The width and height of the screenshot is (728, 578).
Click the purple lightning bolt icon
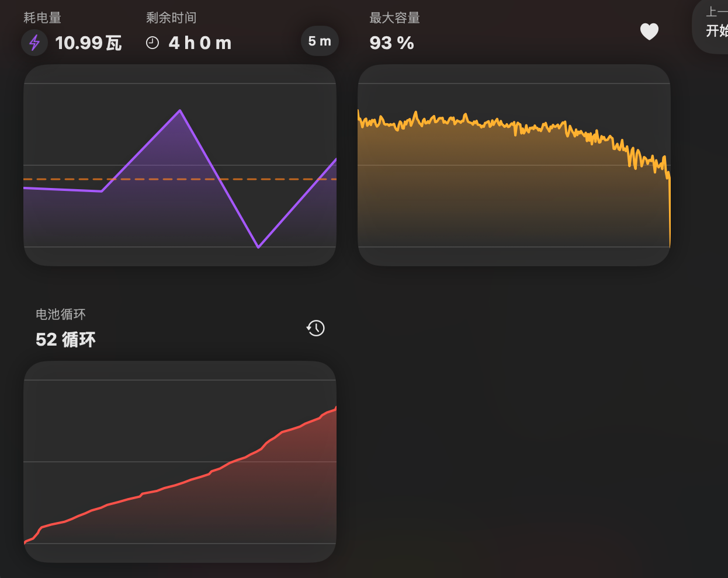(x=34, y=43)
